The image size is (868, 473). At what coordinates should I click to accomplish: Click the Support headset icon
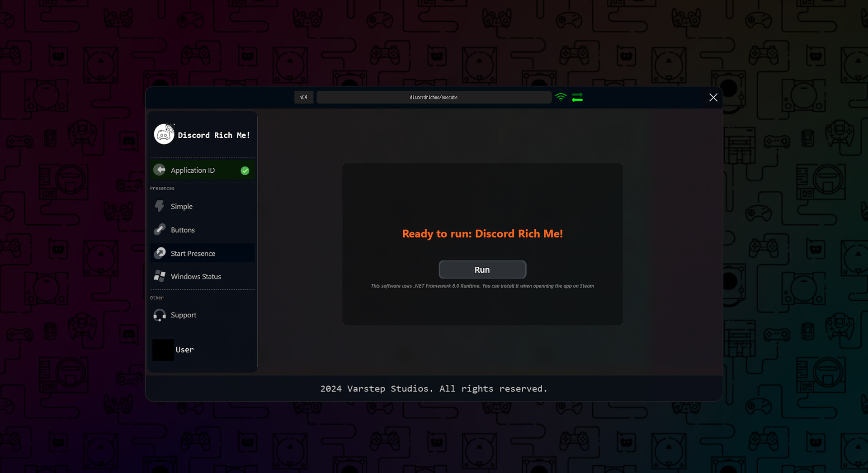pos(160,315)
